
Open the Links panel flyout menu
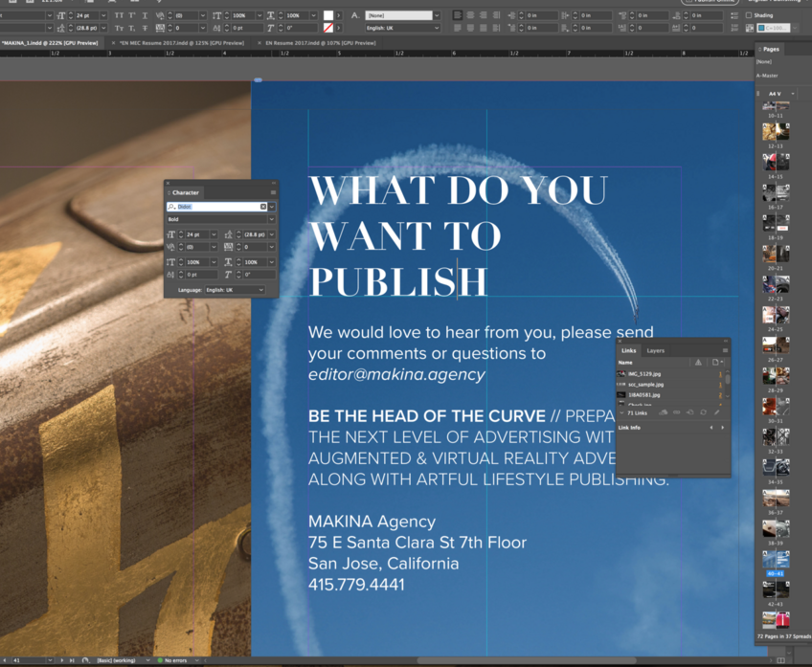pyautogui.click(x=725, y=351)
